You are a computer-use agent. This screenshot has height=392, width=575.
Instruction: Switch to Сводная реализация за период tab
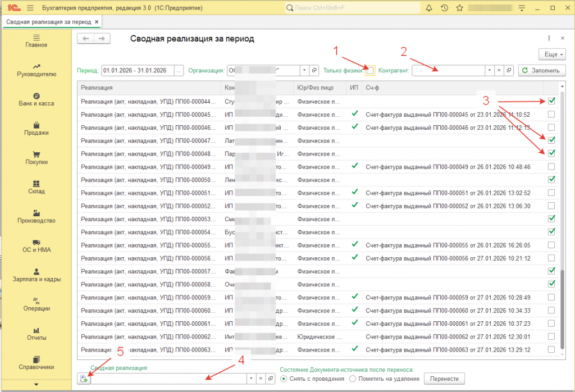click(48, 22)
